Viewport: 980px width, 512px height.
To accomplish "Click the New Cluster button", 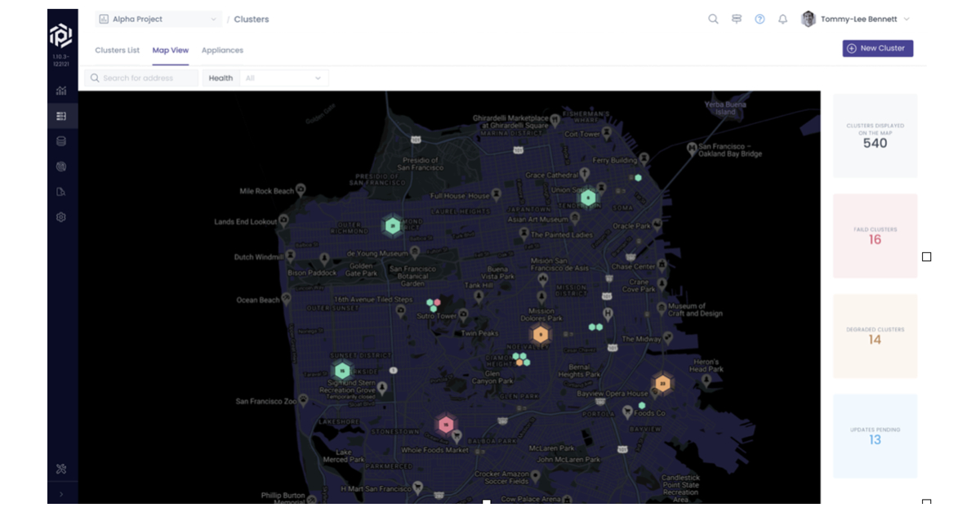I will (x=877, y=48).
